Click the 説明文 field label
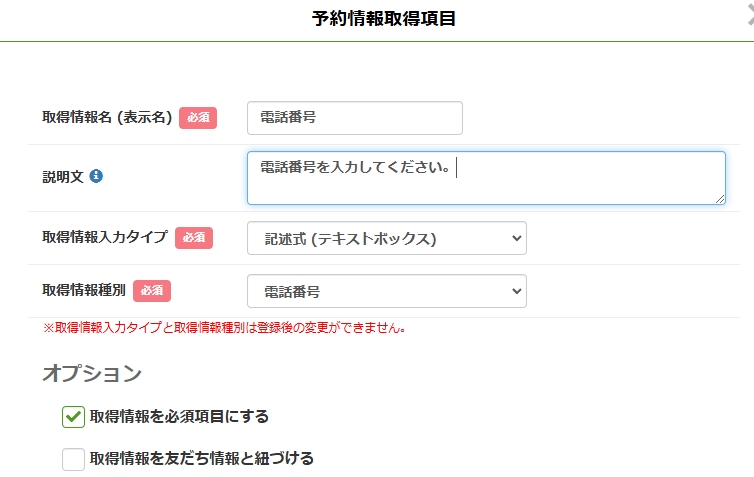Image resolution: width=754 pixels, height=477 pixels. click(62, 177)
